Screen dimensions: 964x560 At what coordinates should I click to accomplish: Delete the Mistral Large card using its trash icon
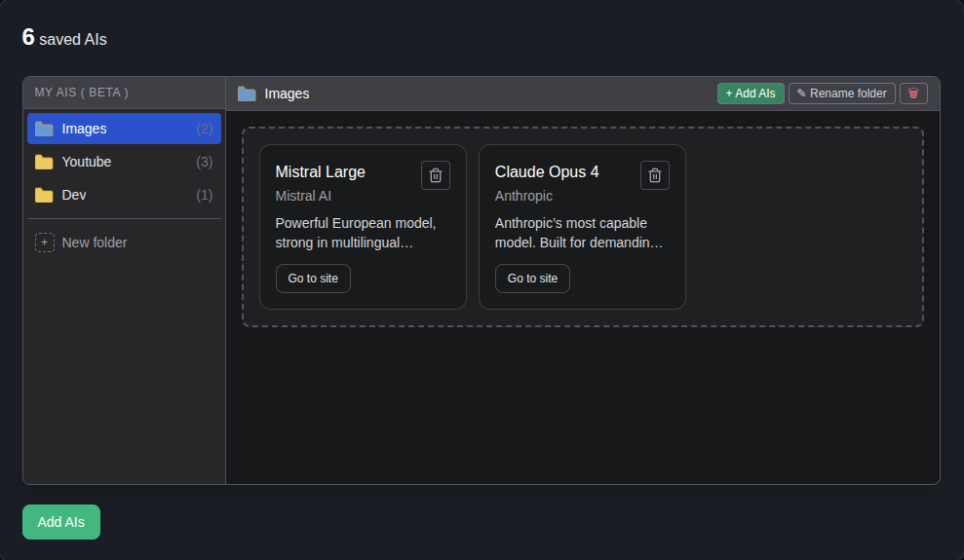tap(436, 175)
